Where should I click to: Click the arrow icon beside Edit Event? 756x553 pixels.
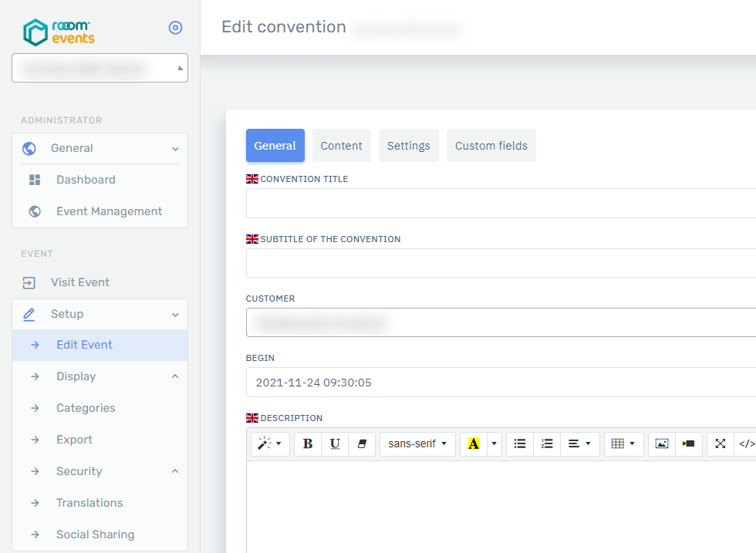35,345
